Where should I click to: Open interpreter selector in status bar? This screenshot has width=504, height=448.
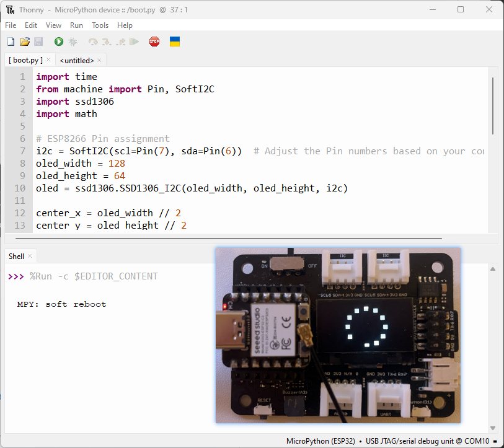(x=387, y=441)
